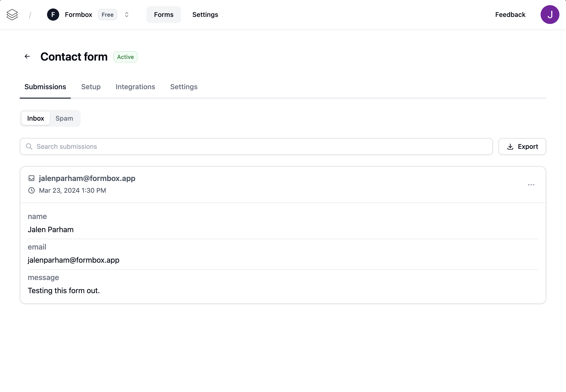
Task: Switch to the Inbox view
Action: 36,118
